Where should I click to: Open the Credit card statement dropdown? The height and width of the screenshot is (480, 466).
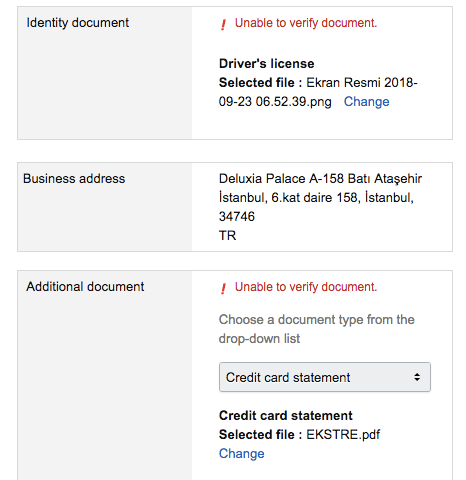click(x=325, y=377)
